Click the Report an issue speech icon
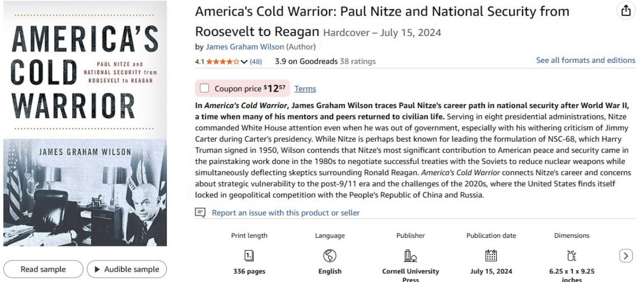 [x=199, y=212]
